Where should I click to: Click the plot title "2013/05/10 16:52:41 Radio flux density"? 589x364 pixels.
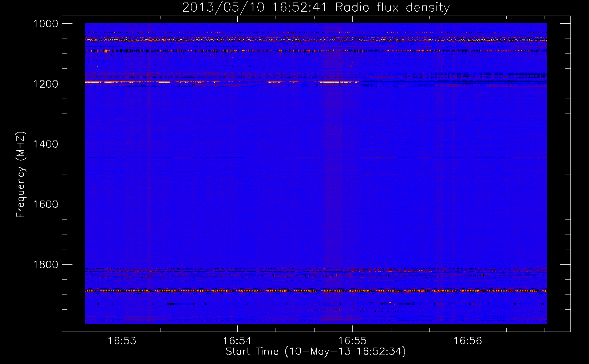pyautogui.click(x=316, y=7)
